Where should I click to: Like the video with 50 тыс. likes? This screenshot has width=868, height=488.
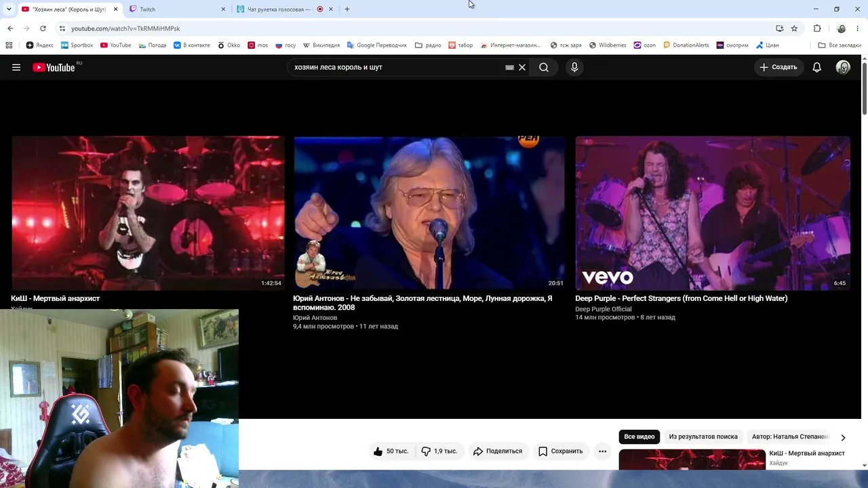click(x=391, y=451)
